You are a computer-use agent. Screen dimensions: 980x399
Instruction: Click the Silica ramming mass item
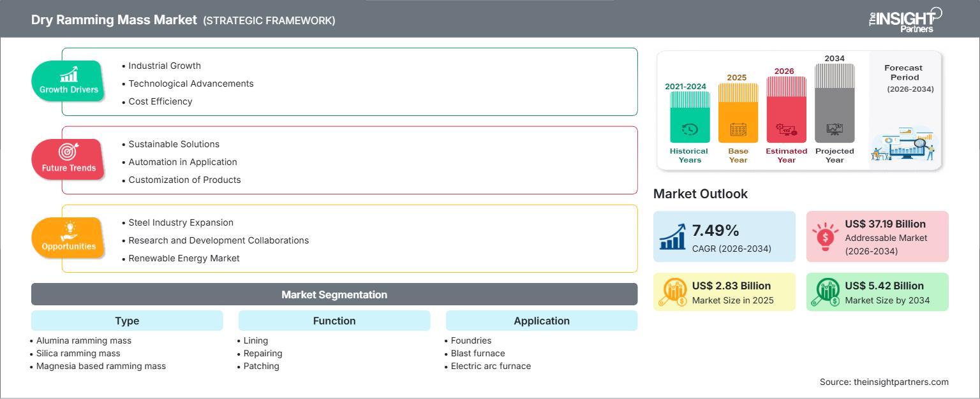click(78, 353)
